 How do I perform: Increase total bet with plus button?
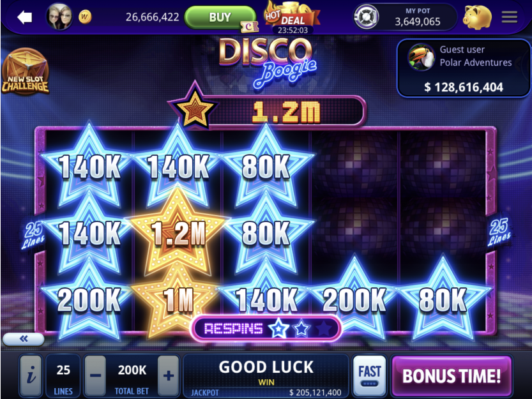tap(169, 375)
